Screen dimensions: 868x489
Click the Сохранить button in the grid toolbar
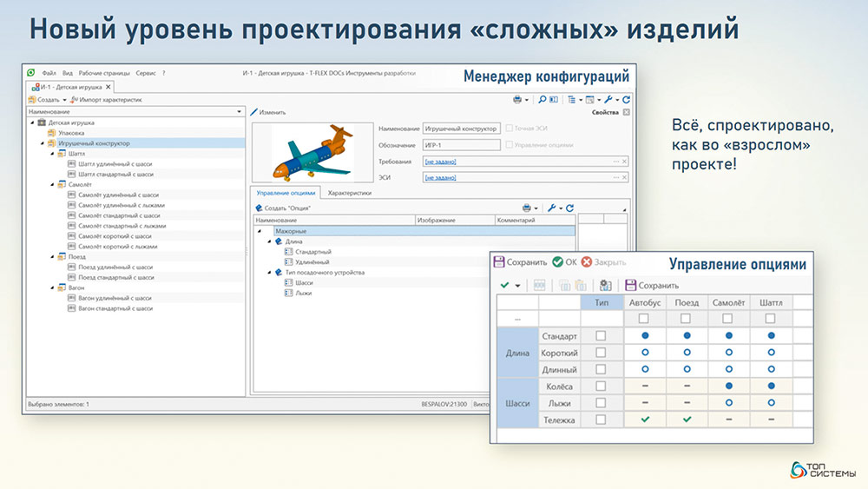[652, 285]
